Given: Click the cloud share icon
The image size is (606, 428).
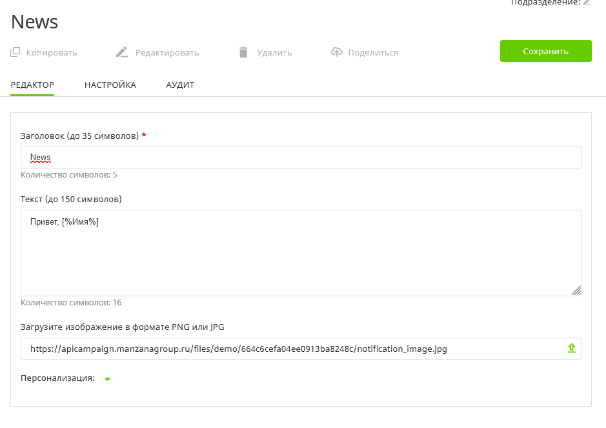Looking at the screenshot, I should 337,52.
